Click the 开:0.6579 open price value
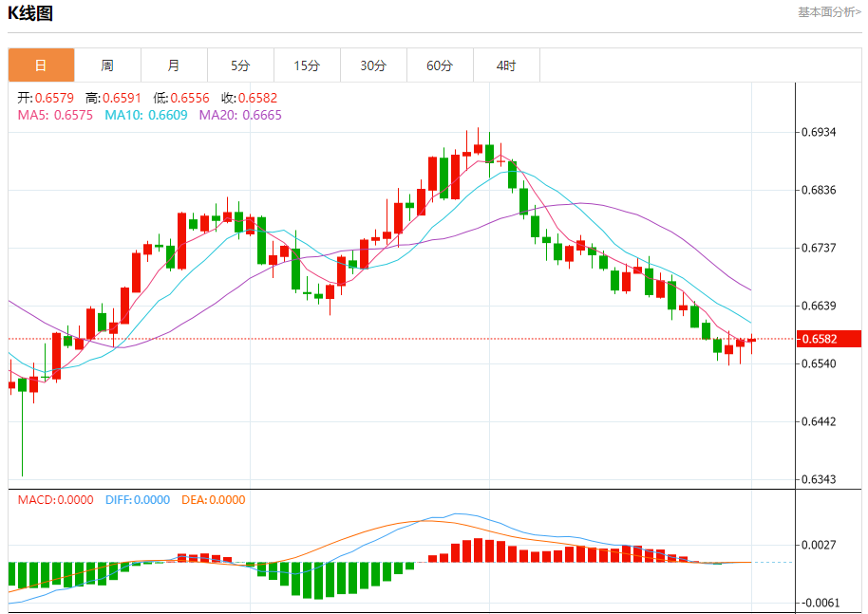The image size is (868, 614). coord(46,98)
